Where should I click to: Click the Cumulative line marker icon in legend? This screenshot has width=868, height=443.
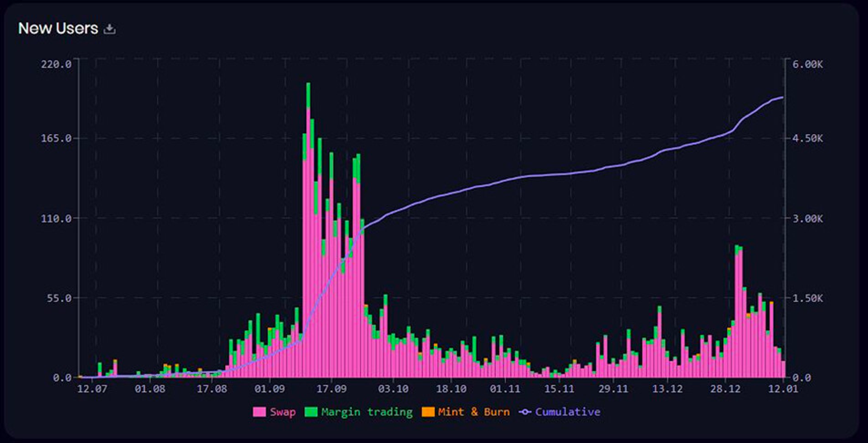pyautogui.click(x=525, y=412)
